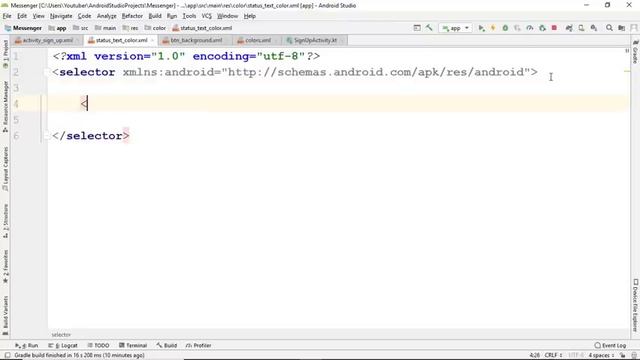Toggle the Favorites side panel

[x=5, y=267]
